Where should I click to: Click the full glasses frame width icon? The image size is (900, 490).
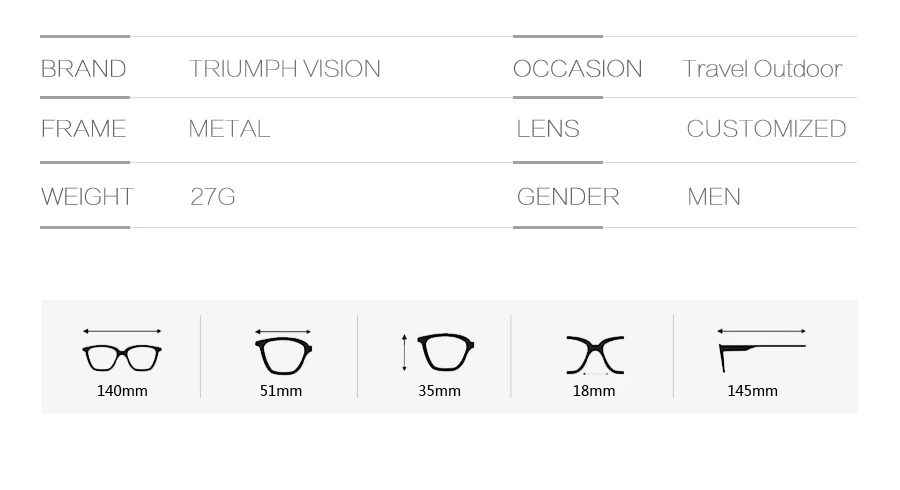pos(122,351)
